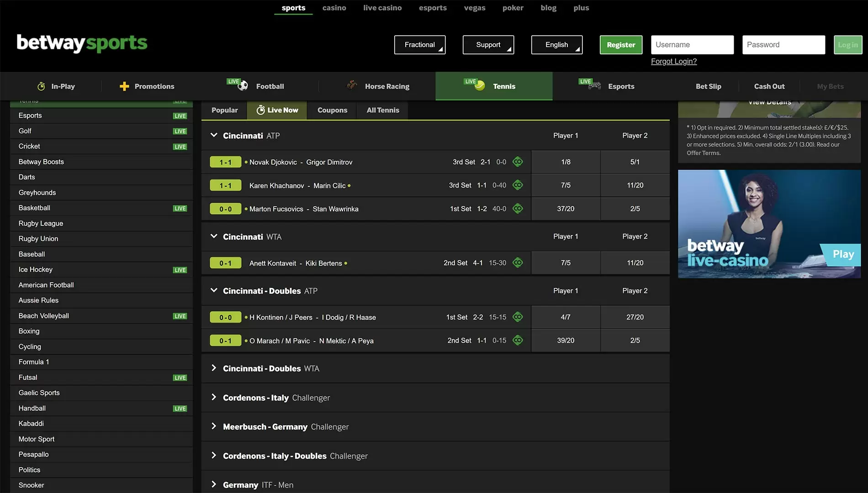Click the In-Play stopwatch icon
Screen dimensions: 868x493
(41, 86)
